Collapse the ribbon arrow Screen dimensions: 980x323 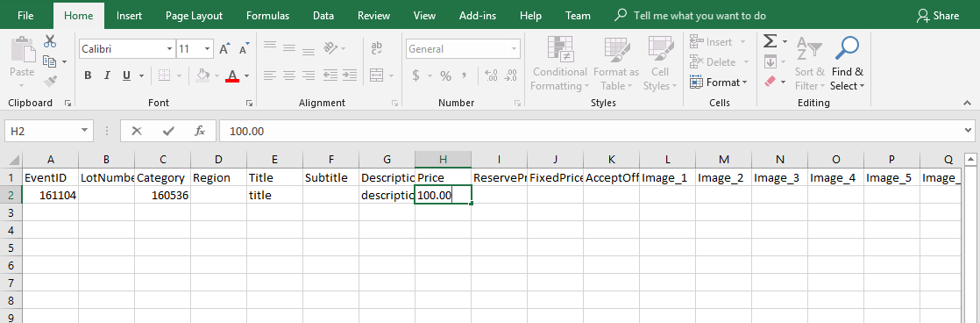(968, 104)
